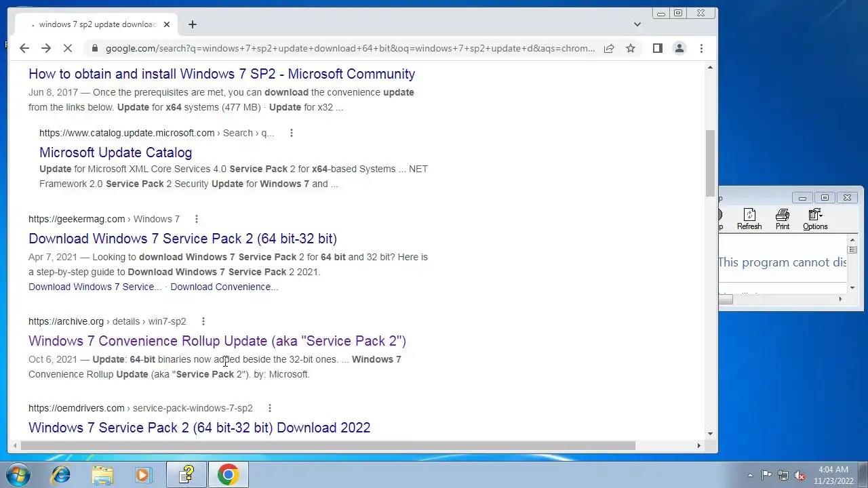The width and height of the screenshot is (868, 488).
Task: Show hidden tray icons arrow
Action: tap(750, 475)
